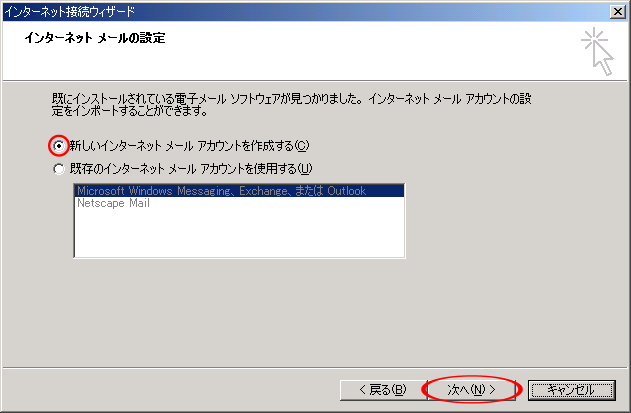Go back with the 戻る(B) button
The image size is (631, 413).
click(374, 388)
